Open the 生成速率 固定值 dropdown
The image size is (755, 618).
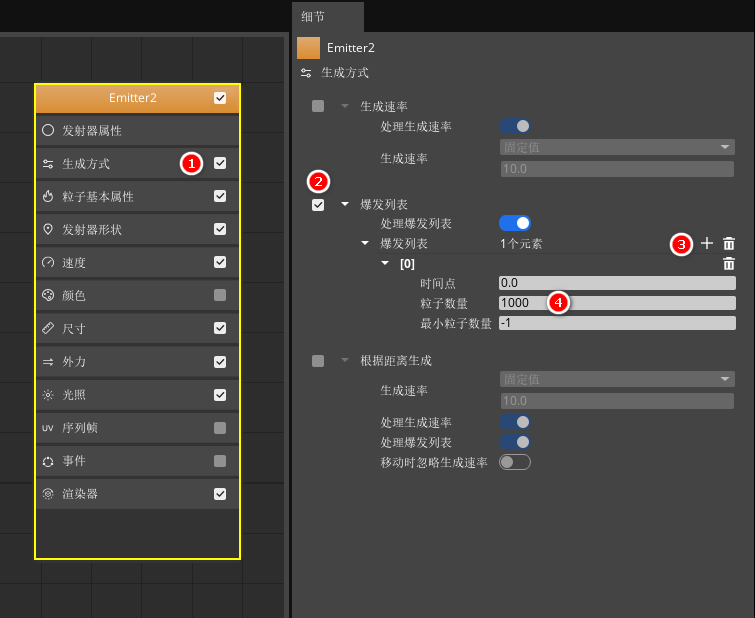tap(617, 147)
